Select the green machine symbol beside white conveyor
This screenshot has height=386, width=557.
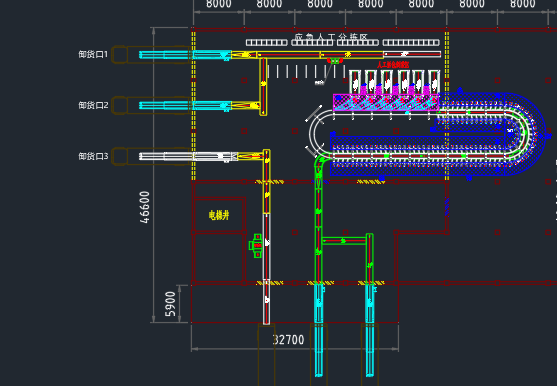click(x=255, y=245)
